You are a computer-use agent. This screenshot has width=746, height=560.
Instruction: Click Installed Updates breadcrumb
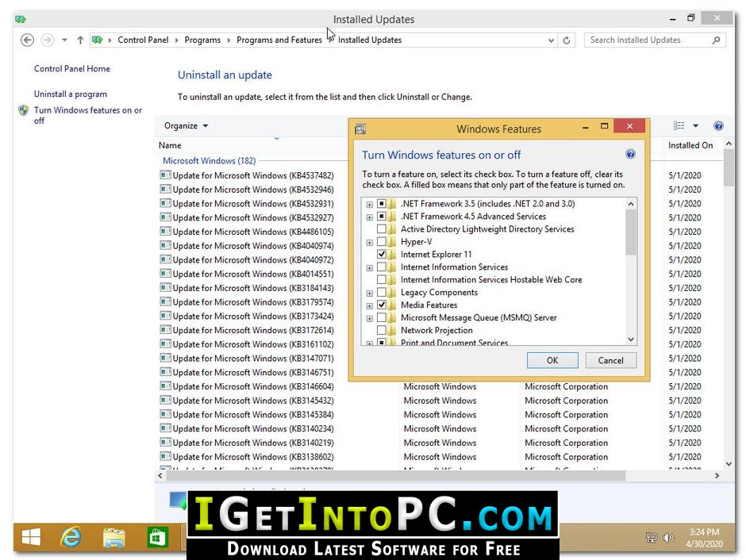tap(370, 40)
